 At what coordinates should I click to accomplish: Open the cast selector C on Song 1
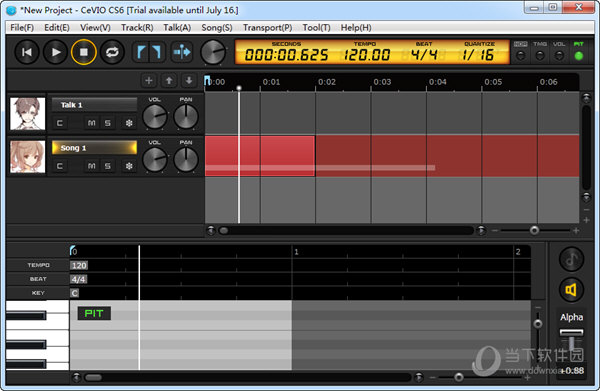[60, 166]
